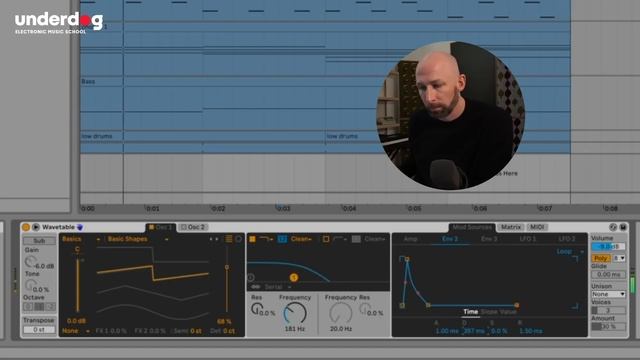
Task: Open the Unison None dropdown
Action: click(x=608, y=294)
